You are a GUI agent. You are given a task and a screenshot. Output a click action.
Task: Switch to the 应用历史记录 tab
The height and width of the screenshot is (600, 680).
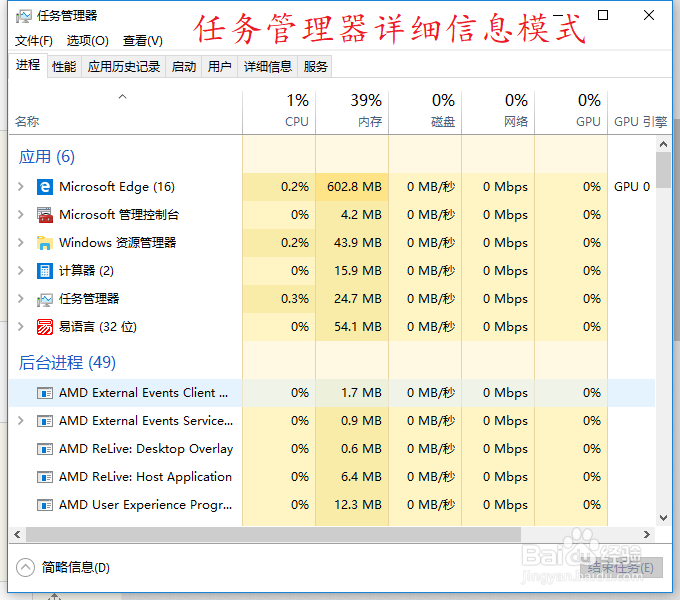[124, 67]
